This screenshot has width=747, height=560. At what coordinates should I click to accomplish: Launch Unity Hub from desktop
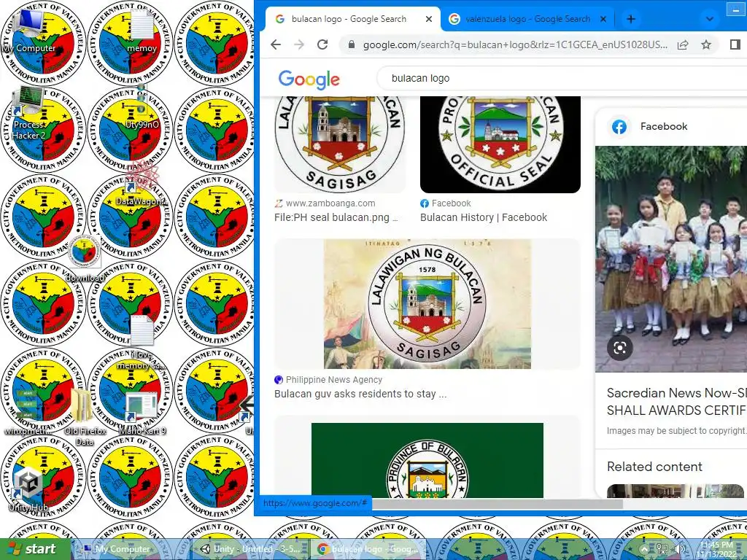28,489
